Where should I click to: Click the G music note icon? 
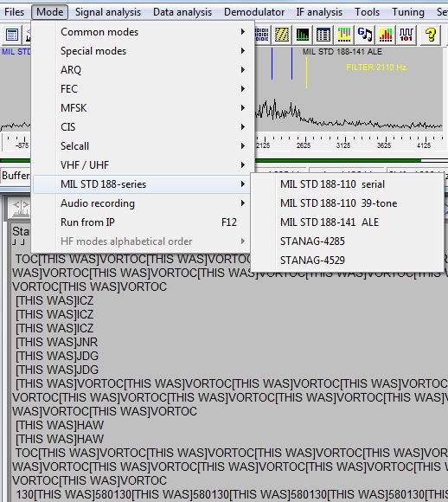tap(365, 35)
